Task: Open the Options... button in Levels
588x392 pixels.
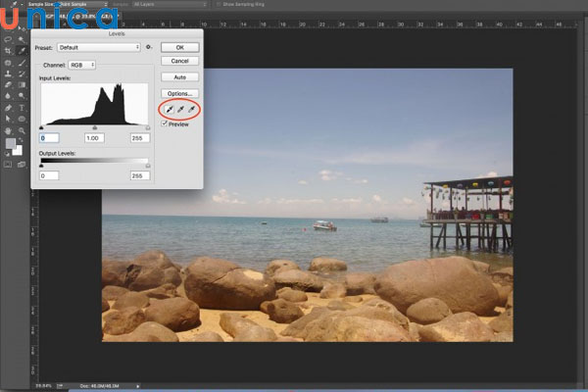Action: (179, 93)
